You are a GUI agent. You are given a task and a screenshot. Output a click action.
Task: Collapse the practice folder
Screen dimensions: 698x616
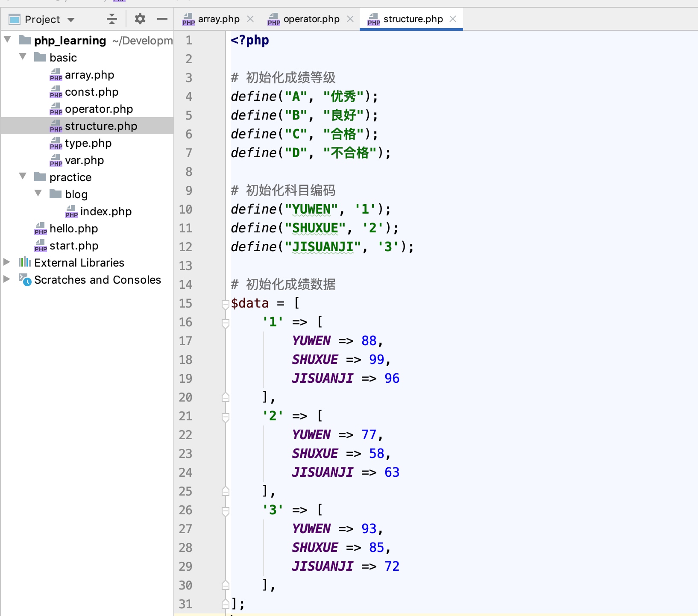coord(23,176)
